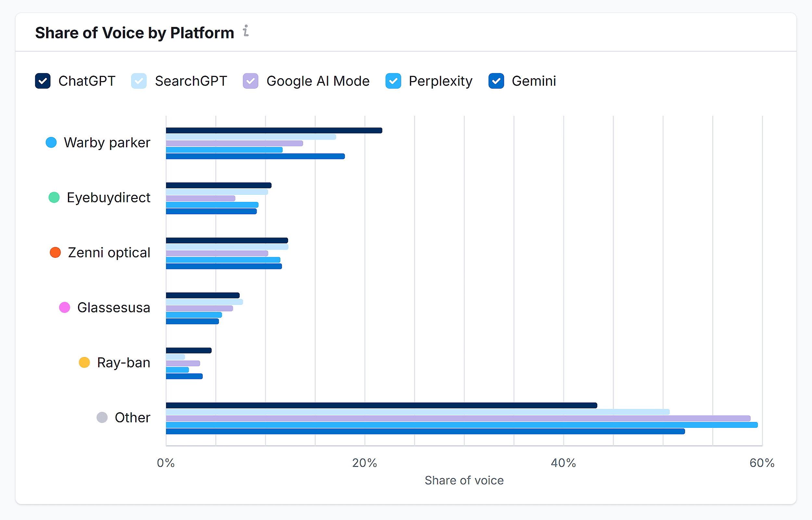
Task: Select the Zenni optical label
Action: (x=109, y=253)
